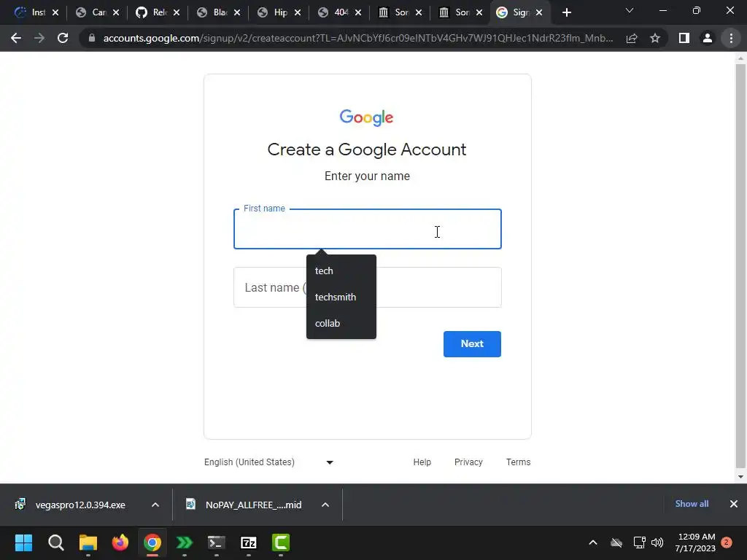
Task: Open the Help link
Action: pos(422,462)
